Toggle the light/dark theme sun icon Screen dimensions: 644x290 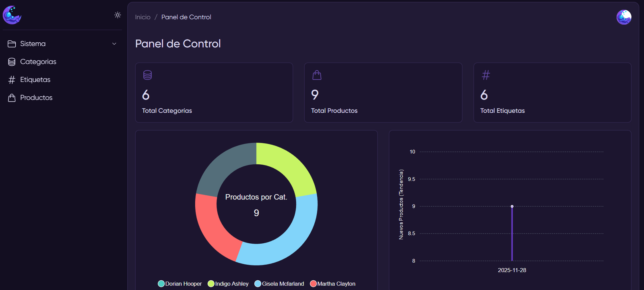pos(118,15)
